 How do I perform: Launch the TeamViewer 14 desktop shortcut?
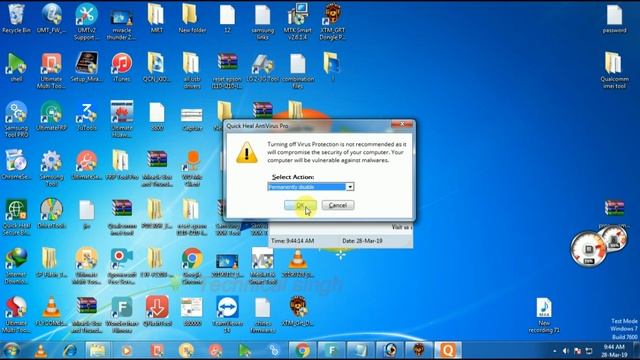[227, 314]
